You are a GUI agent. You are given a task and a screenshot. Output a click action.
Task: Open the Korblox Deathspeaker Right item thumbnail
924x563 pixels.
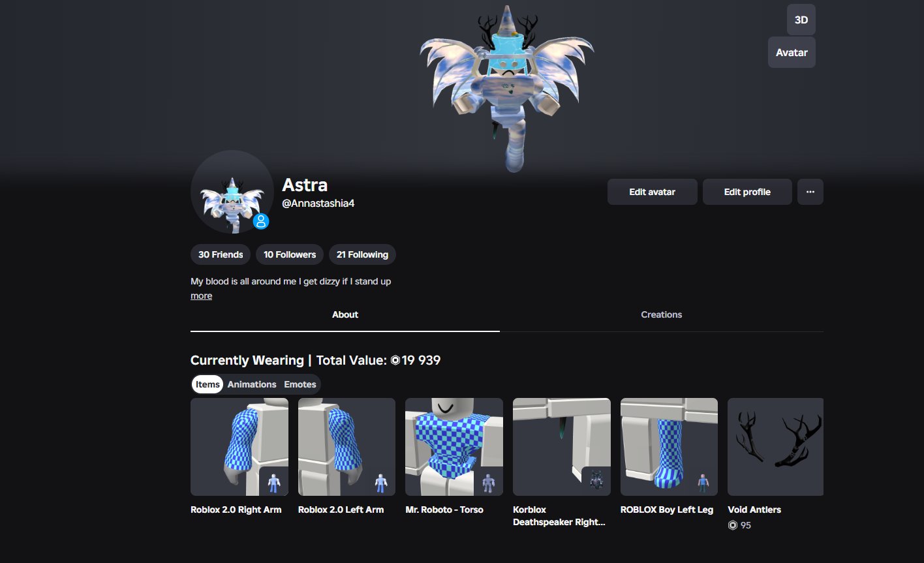562,447
